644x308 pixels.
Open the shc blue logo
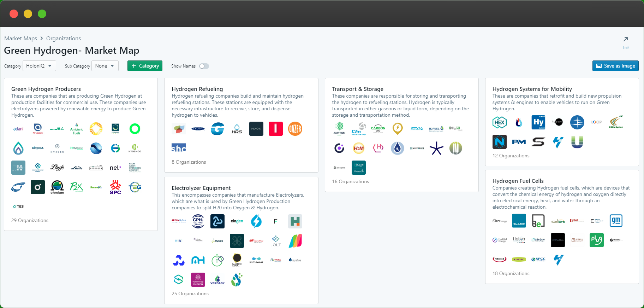[x=179, y=148]
